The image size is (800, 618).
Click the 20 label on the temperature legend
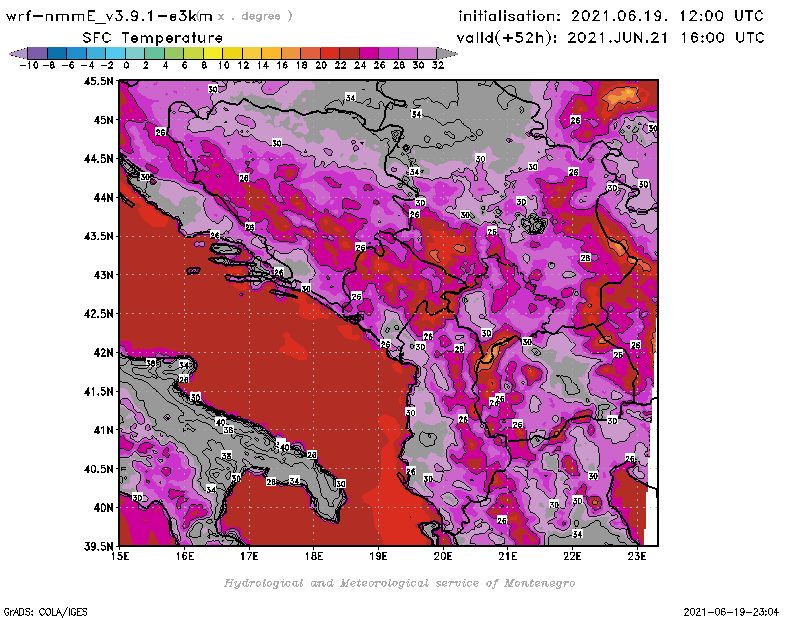pyautogui.click(x=321, y=65)
